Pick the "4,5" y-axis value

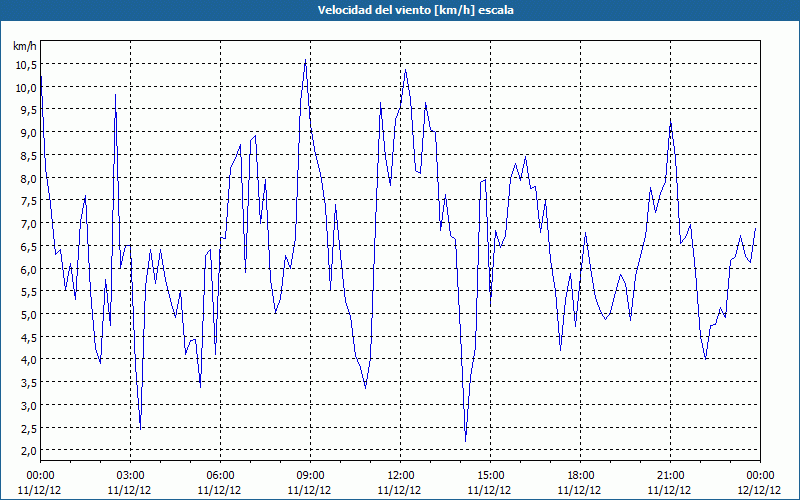[28, 337]
